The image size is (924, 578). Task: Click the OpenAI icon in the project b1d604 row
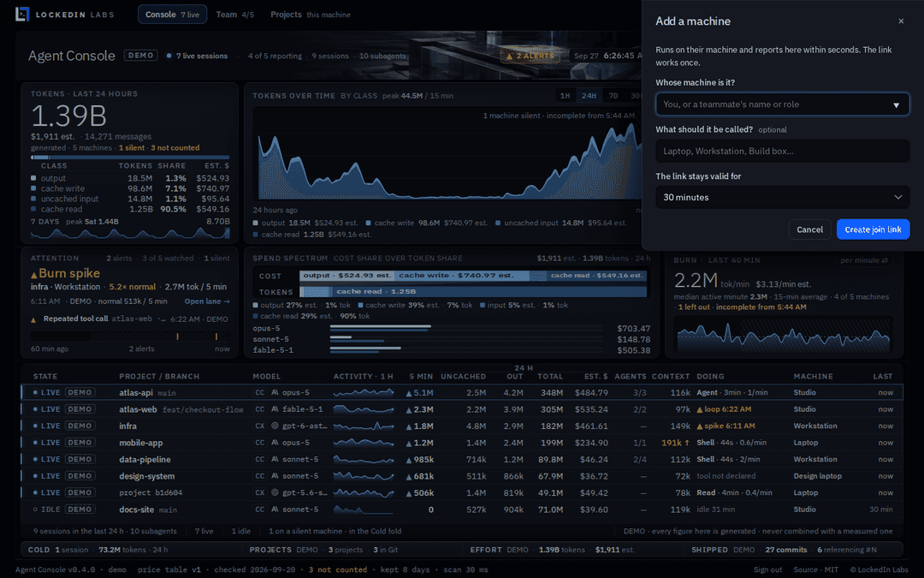275,492
